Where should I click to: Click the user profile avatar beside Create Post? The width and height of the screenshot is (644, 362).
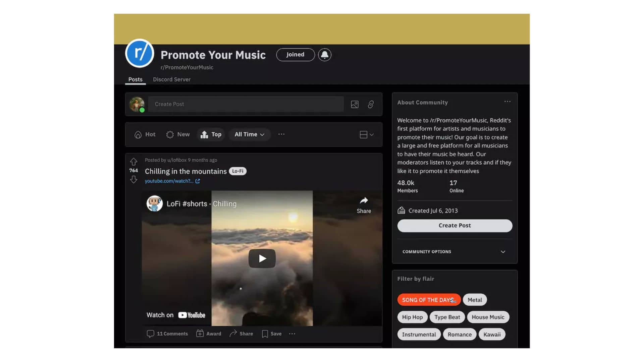(x=137, y=104)
